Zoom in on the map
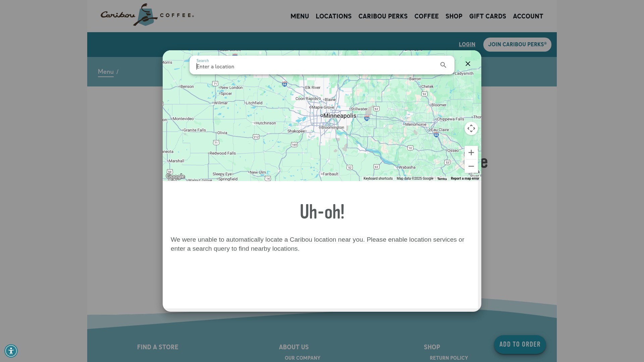The image size is (644, 362). pos(471,153)
